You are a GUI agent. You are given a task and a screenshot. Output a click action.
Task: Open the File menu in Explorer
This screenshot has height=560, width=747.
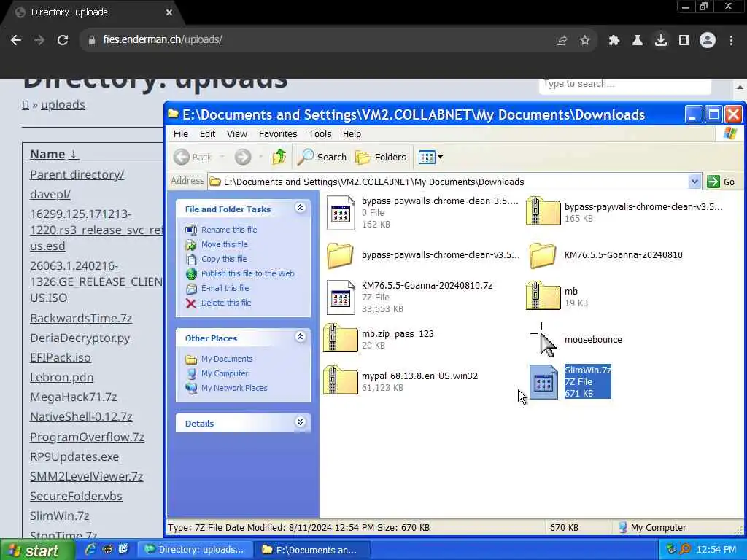(181, 134)
